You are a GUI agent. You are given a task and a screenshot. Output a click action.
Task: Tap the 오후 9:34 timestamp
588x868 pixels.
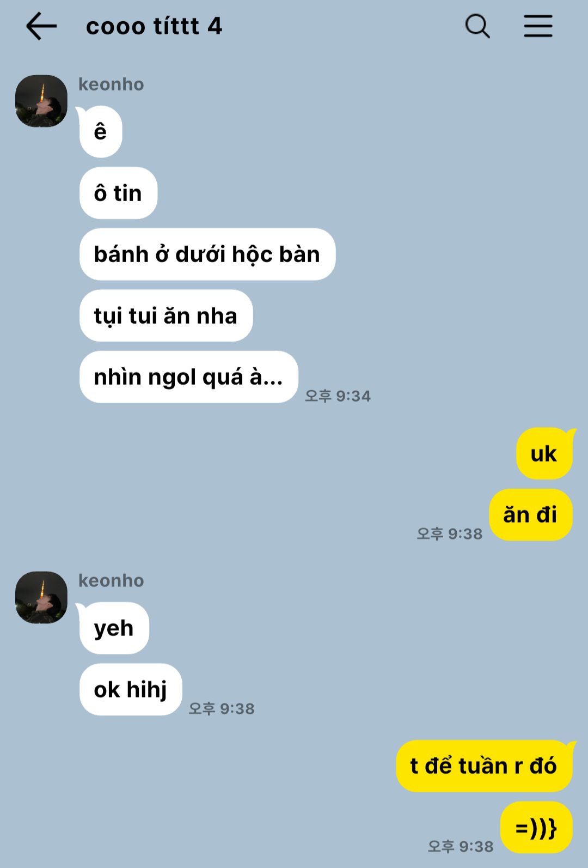coord(338,396)
